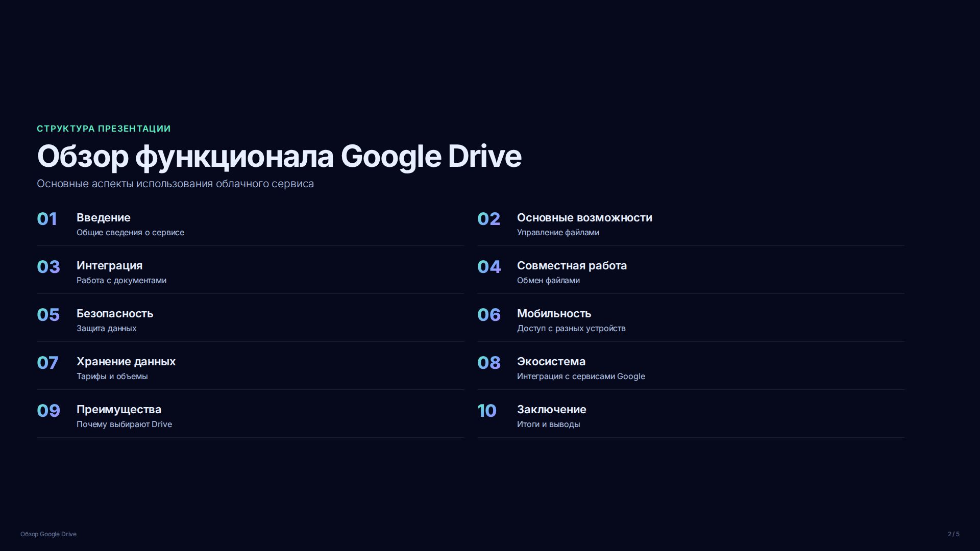Image resolution: width=980 pixels, height=551 pixels.
Task: Click the number 08
Action: point(488,363)
